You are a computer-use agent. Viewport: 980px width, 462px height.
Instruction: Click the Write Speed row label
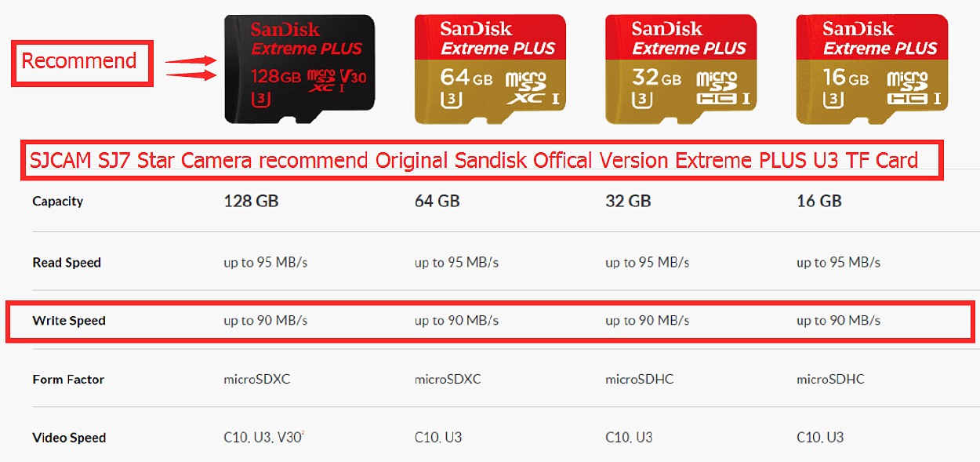[69, 321]
